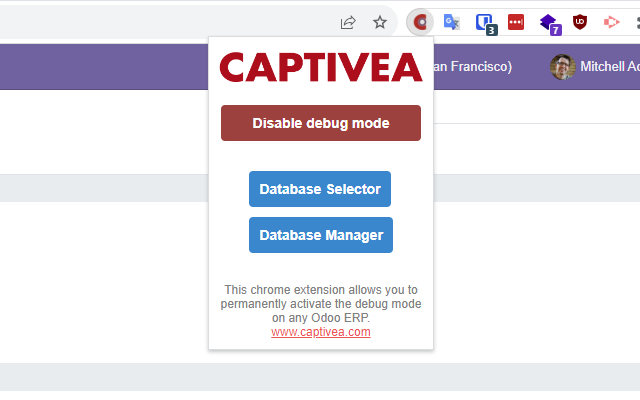This screenshot has width=640, height=400.
Task: Bookmark this page with the star icon
Action: [380, 22]
